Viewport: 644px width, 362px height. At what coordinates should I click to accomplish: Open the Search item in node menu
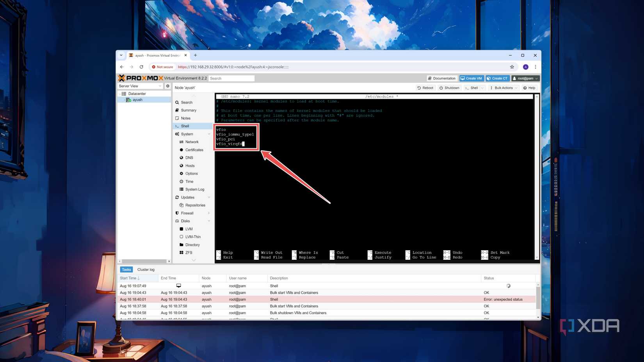(x=186, y=102)
